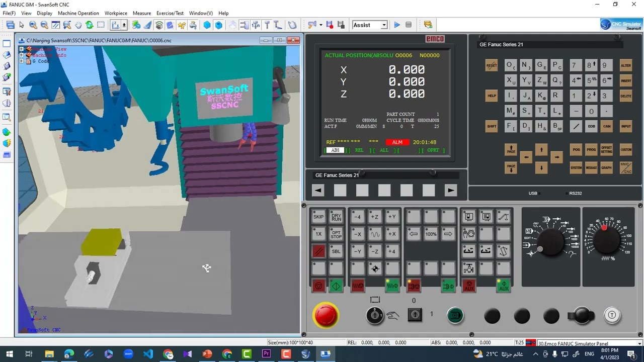The width and height of the screenshot is (644, 362).
Task: Open the Machine Operation menu
Action: 78,13
